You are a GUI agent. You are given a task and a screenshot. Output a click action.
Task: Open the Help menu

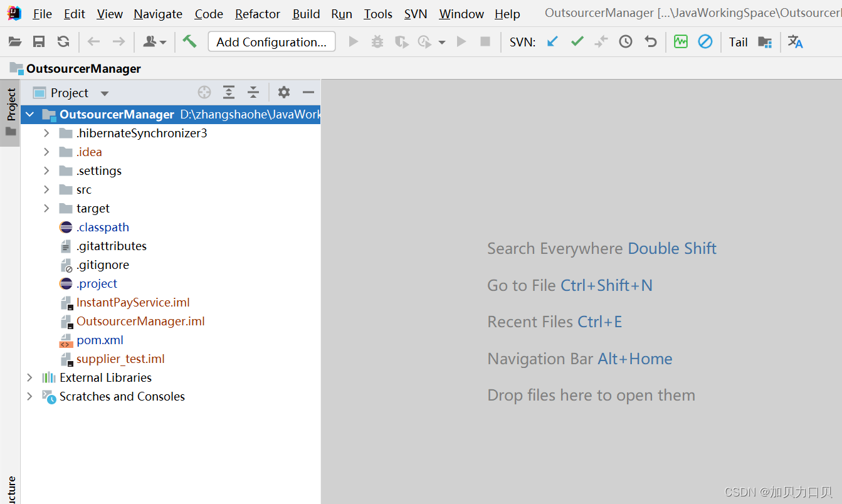(x=507, y=14)
